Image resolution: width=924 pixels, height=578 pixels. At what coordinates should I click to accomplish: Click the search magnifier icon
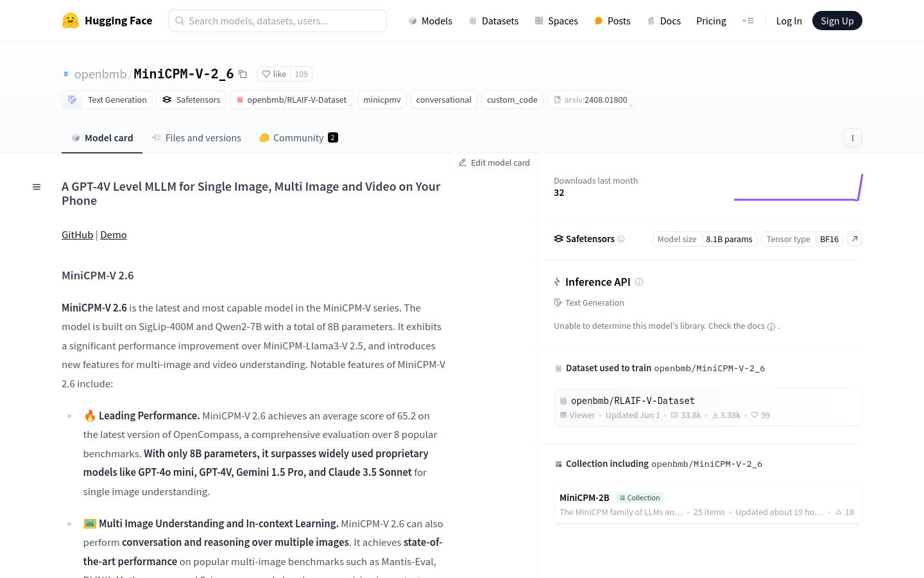coord(180,21)
